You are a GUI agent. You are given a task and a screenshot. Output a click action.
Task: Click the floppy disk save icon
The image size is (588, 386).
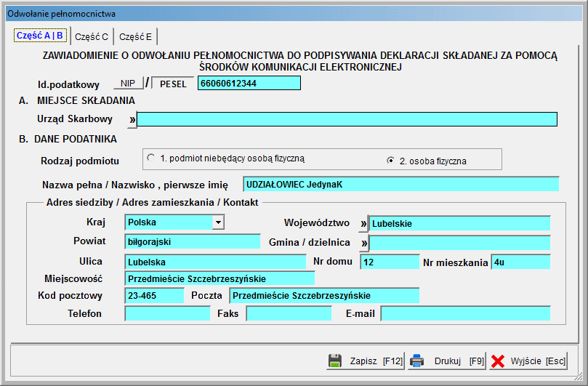[335, 361]
